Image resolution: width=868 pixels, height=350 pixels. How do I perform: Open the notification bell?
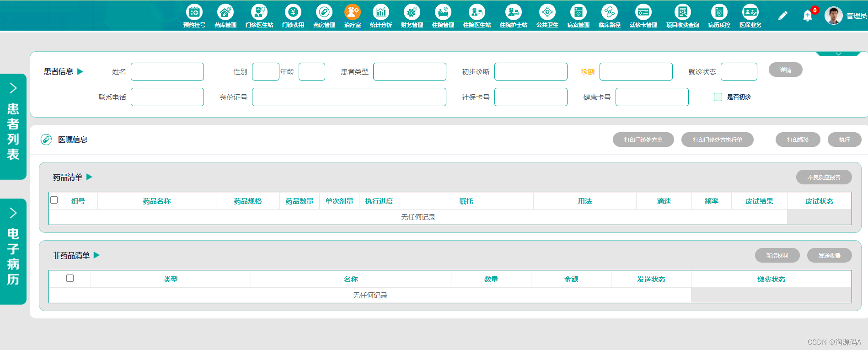click(808, 16)
